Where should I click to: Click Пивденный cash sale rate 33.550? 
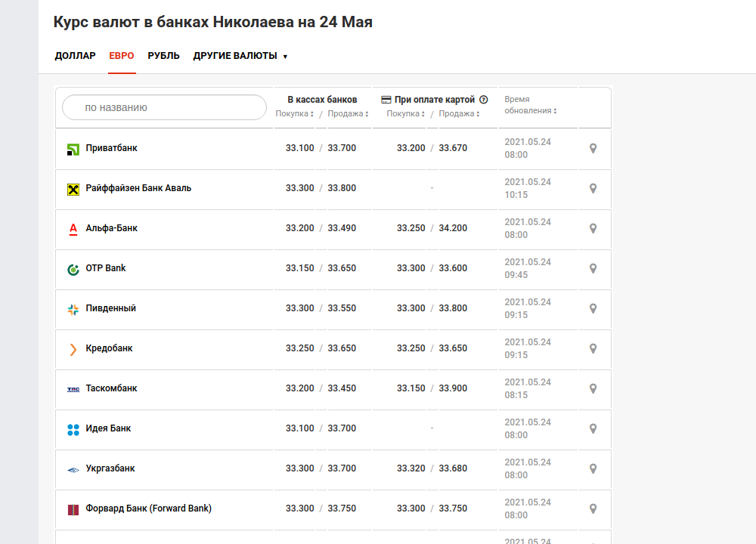click(342, 308)
